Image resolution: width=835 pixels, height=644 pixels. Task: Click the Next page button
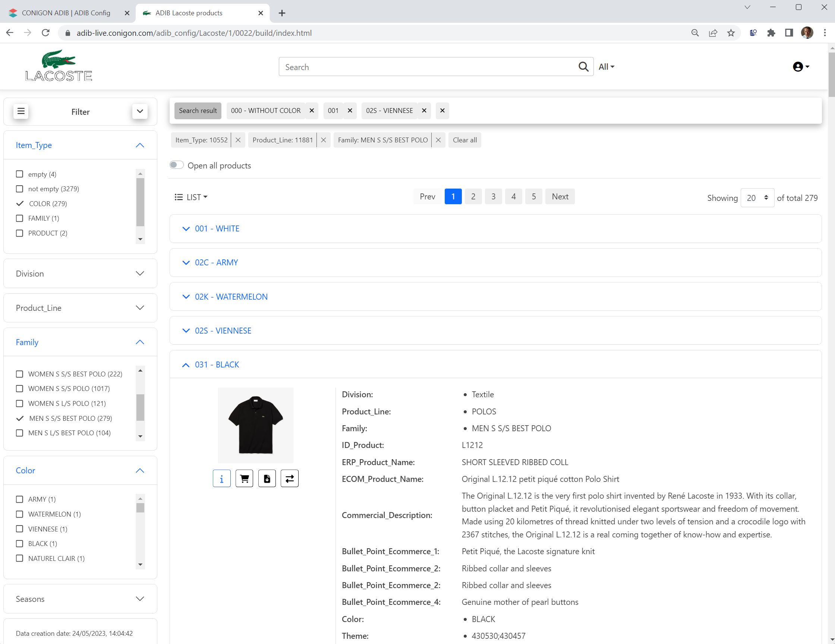click(560, 196)
